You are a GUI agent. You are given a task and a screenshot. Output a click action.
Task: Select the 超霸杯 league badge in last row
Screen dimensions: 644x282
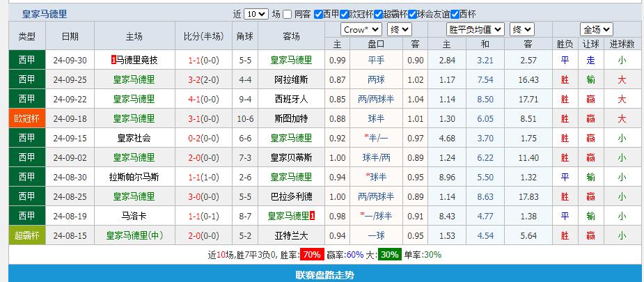(x=26, y=235)
